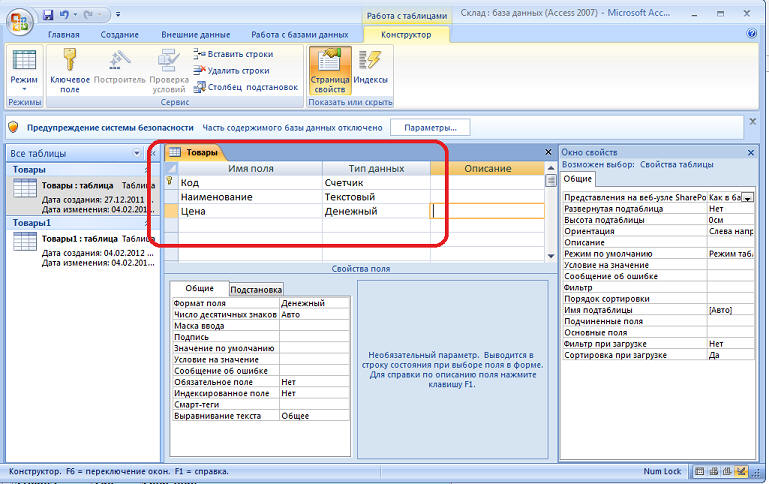Viewport: 769px width, 484px height.
Task: Click the Параметры... security button
Action: (x=430, y=127)
